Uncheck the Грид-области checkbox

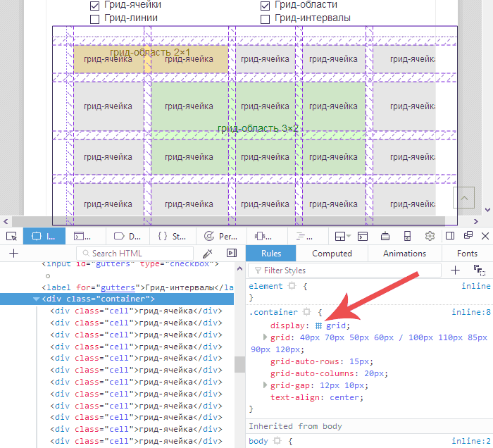tap(265, 6)
